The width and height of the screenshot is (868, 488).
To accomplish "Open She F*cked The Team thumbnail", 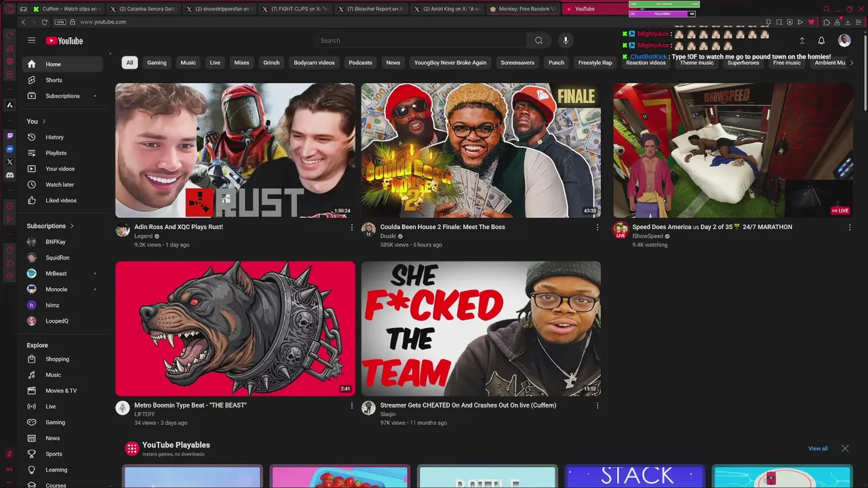I will (481, 329).
